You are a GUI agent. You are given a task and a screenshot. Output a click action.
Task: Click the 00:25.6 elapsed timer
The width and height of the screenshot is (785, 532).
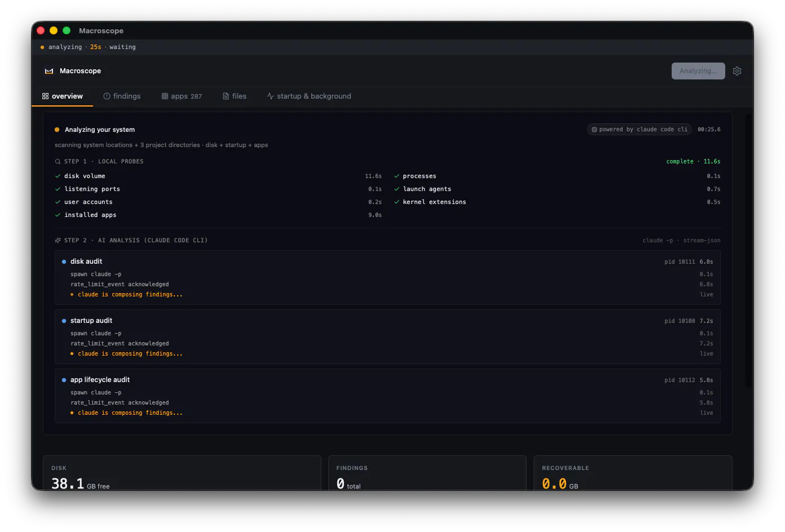coord(709,130)
